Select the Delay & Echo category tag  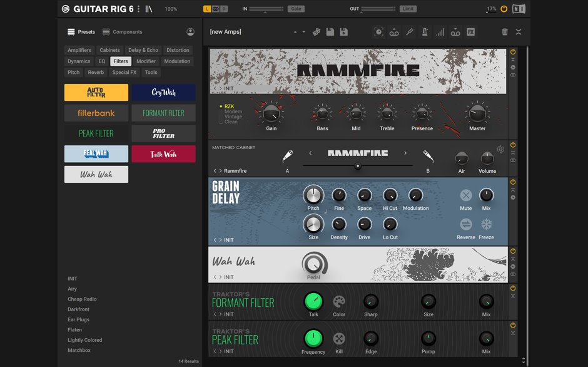pos(143,50)
